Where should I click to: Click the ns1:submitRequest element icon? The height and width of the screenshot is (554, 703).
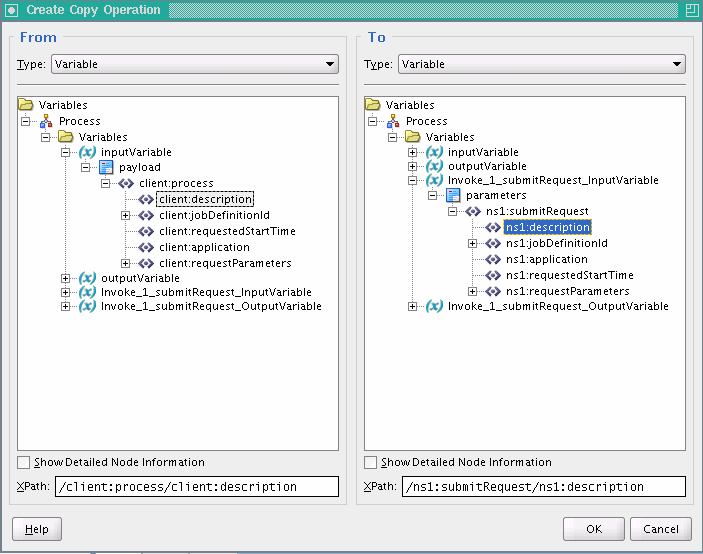(x=473, y=212)
